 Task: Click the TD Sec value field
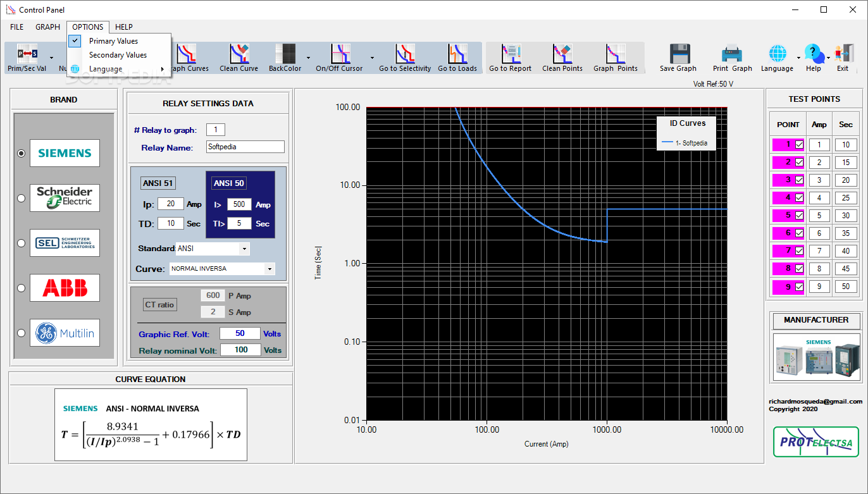tap(171, 223)
